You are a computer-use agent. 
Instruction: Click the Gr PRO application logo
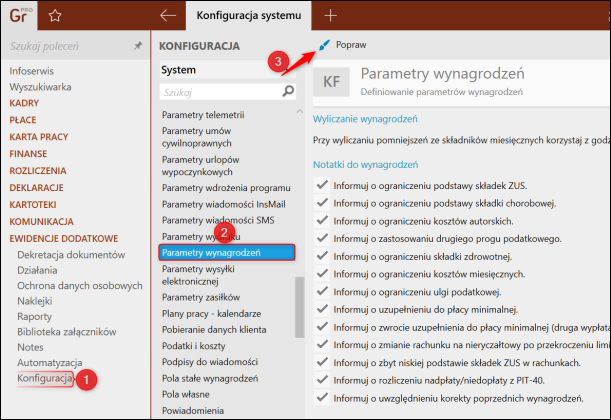(x=19, y=16)
